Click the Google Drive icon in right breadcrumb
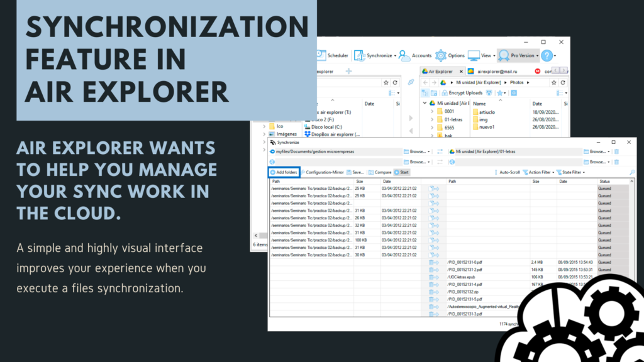This screenshot has width=644, height=362. tap(443, 82)
